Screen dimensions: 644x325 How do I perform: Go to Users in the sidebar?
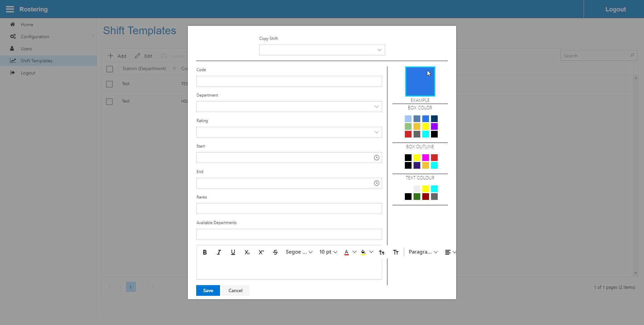coord(26,49)
